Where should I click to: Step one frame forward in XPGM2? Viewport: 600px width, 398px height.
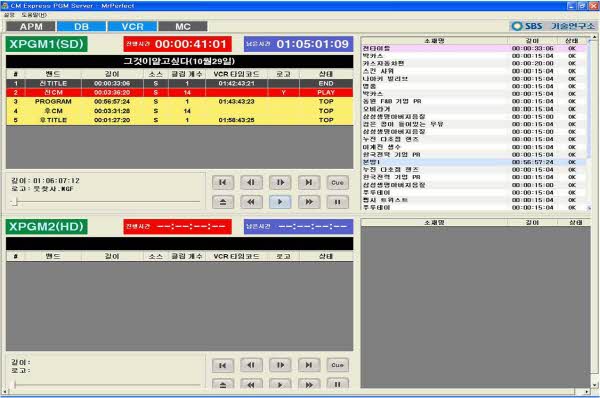point(280,365)
